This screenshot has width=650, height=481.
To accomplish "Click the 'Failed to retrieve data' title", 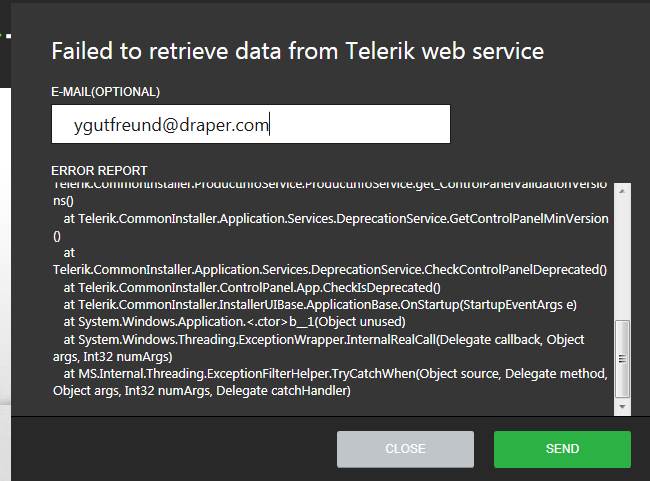I will click(297, 51).
